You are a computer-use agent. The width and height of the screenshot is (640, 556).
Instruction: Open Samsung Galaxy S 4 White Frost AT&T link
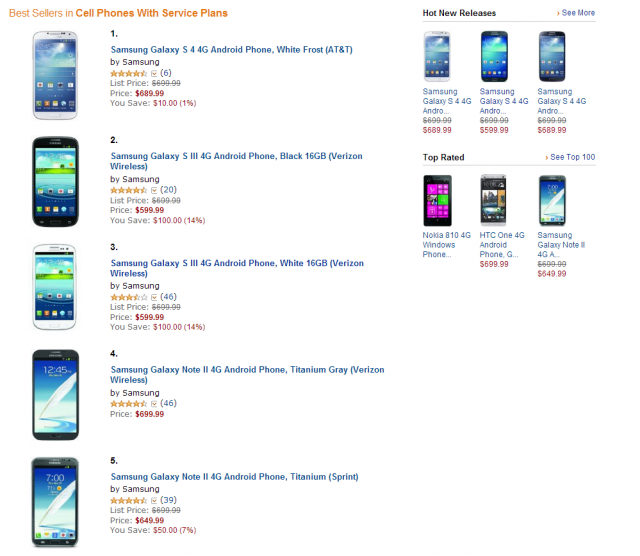231,50
